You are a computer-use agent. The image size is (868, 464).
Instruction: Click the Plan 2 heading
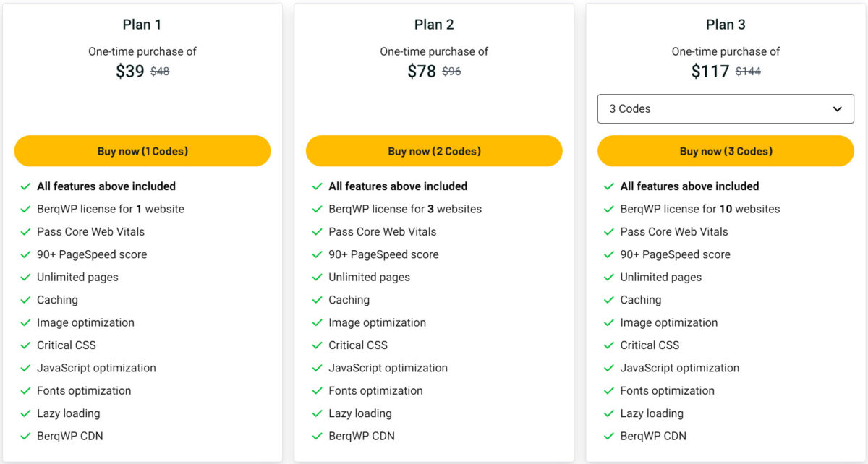(x=434, y=24)
